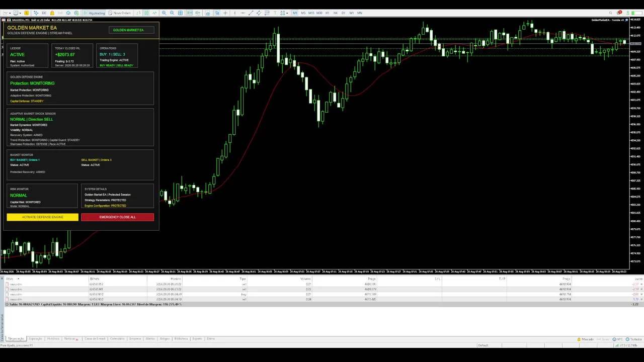The image size is (644, 362).
Task: Select the horizontal line drawing tool
Action: tap(243, 13)
